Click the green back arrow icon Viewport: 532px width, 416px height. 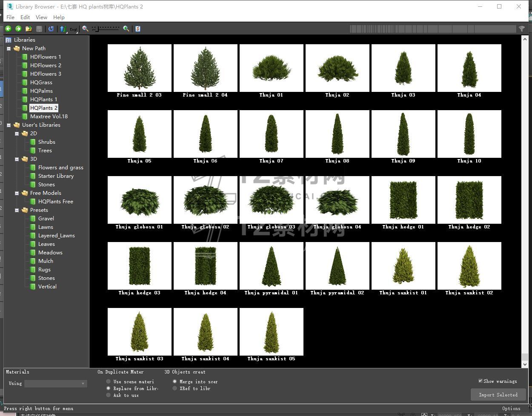pos(8,28)
